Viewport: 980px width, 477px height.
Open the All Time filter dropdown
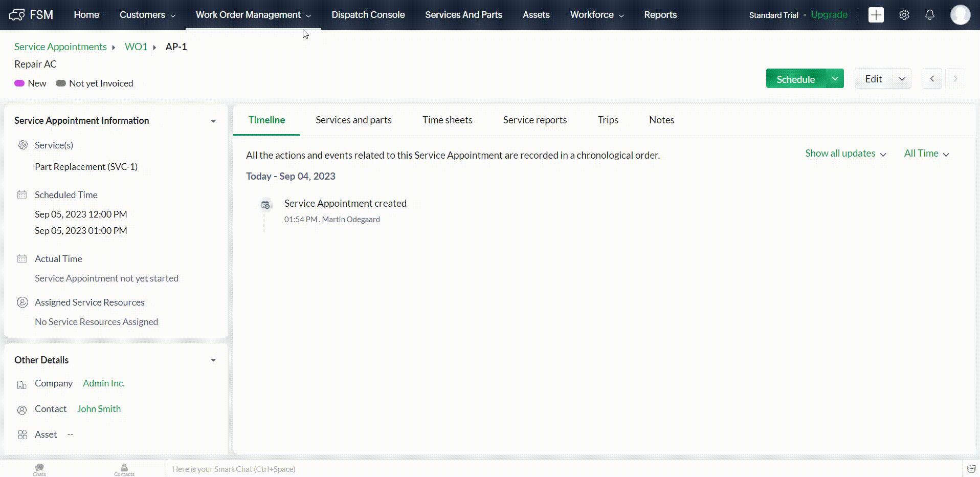[926, 154]
